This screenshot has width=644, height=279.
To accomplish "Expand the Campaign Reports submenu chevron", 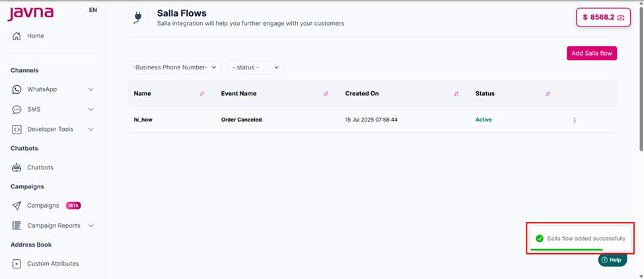I will tap(91, 225).
